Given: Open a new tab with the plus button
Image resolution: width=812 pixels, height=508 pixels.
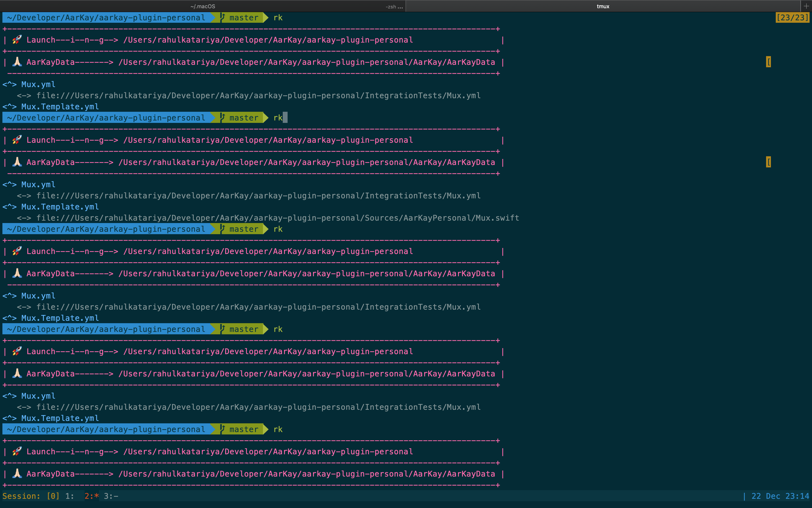Looking at the screenshot, I should (806, 6).
